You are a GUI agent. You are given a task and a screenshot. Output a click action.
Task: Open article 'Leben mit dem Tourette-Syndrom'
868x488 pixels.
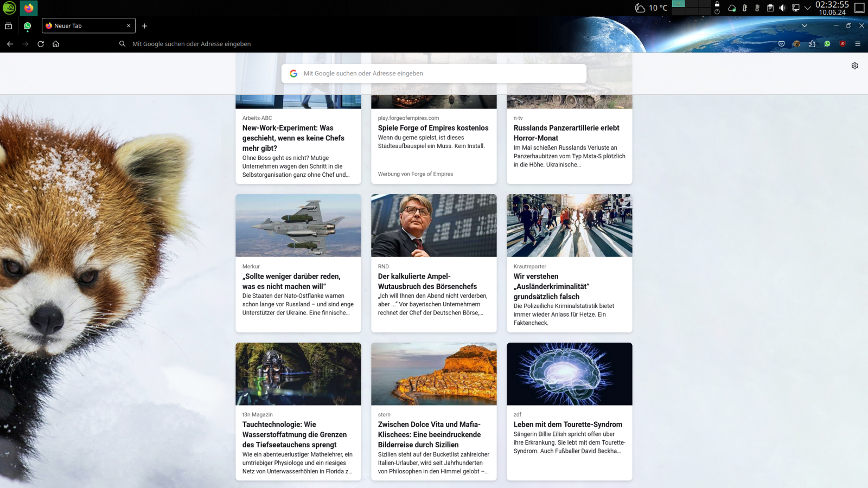(x=567, y=425)
